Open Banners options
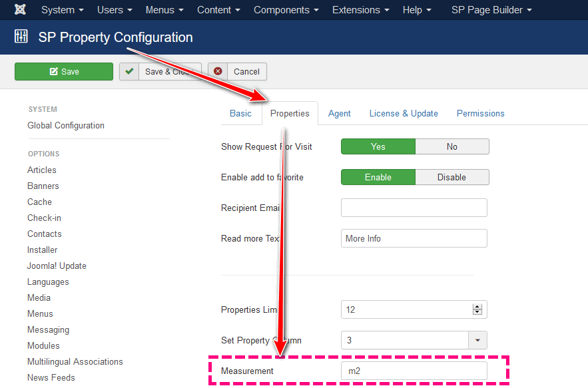The height and width of the screenshot is (388, 588). coord(43,186)
